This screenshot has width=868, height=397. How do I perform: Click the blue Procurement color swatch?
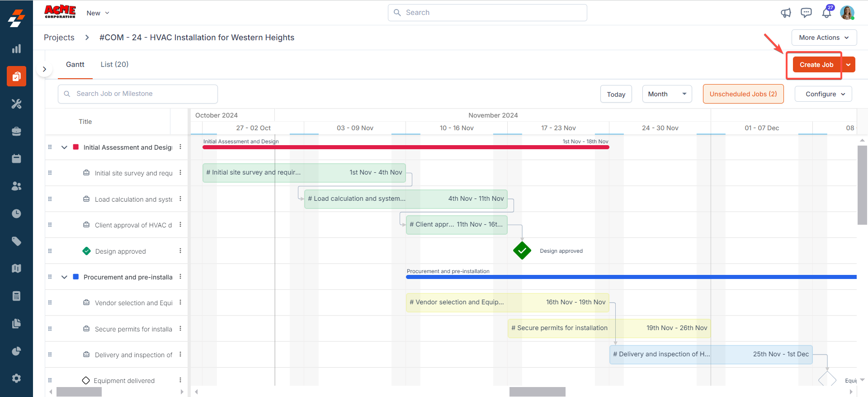(76, 277)
